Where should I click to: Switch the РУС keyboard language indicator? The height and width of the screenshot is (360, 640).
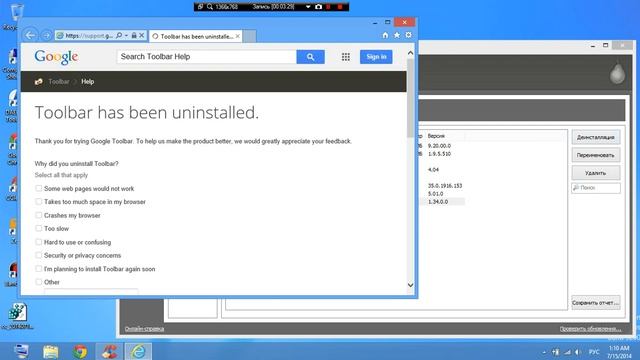tap(594, 352)
